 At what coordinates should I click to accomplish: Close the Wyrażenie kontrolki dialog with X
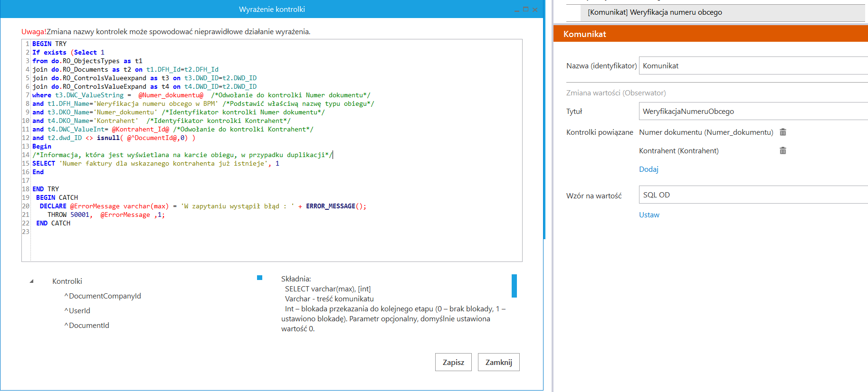tap(535, 9)
